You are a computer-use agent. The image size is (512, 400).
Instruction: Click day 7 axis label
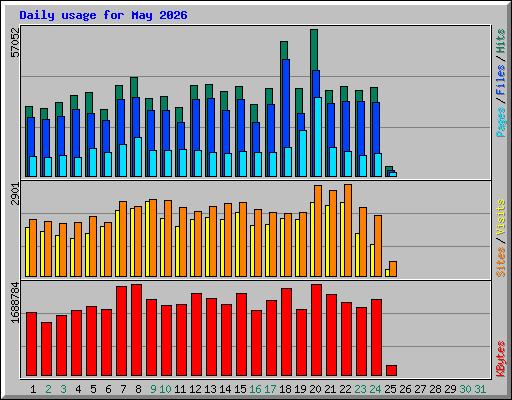pyautogui.click(x=123, y=389)
